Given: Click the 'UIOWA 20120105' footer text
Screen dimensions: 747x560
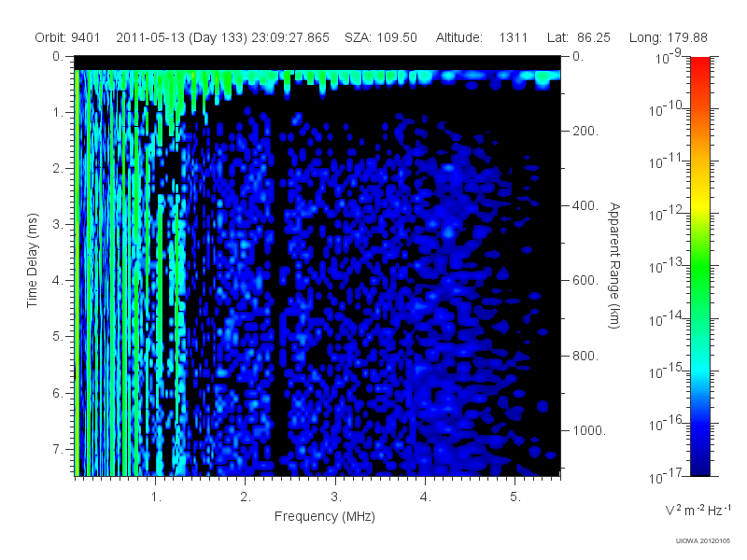Looking at the screenshot, I should pos(703,540).
